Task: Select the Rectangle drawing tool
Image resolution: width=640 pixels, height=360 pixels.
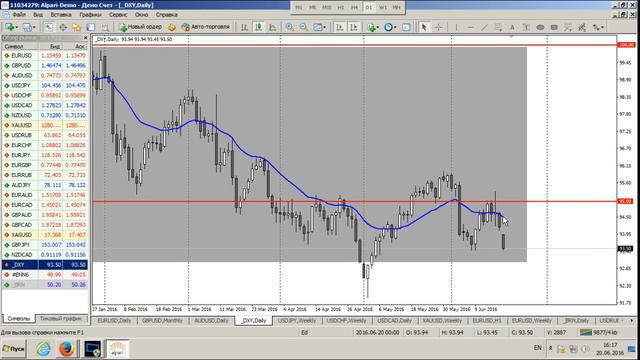Action: pyautogui.click(x=554, y=27)
